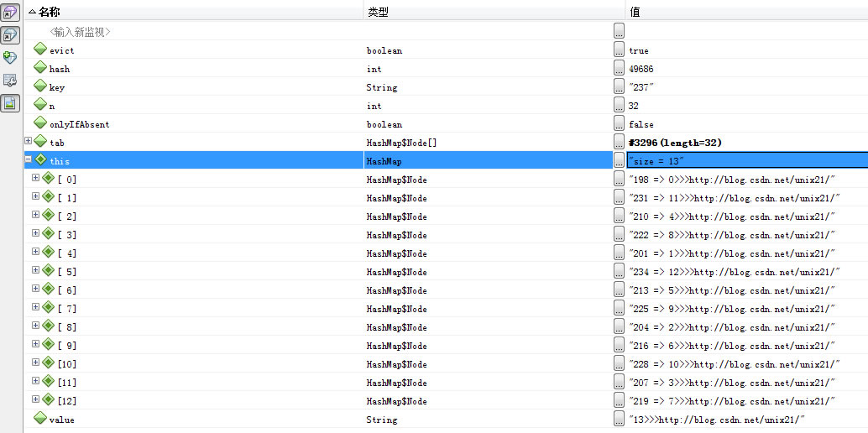The image size is (868, 433).
Task: Expand node [ 8]
Action: click(36, 325)
